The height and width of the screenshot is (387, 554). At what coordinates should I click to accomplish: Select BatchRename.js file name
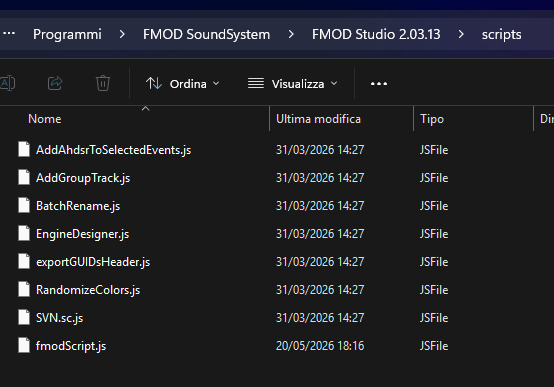[78, 206]
